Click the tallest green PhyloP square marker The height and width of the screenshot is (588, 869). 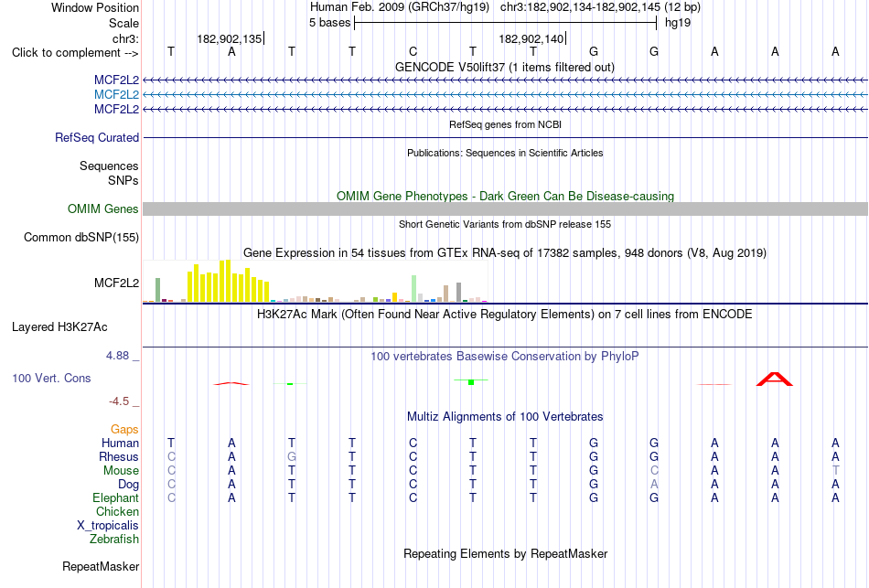pos(471,382)
